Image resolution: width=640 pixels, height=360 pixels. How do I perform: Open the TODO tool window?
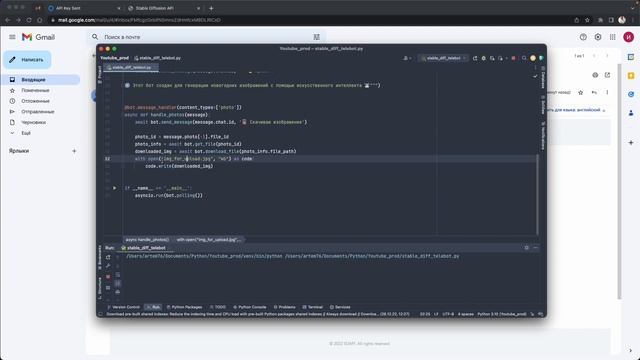(218, 307)
